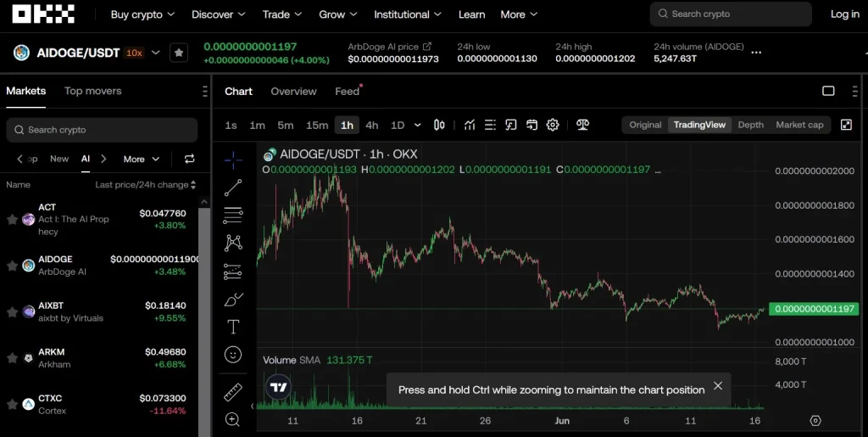Favorite ACT with its star
Screen dimensions: 868x437
tap(12, 219)
